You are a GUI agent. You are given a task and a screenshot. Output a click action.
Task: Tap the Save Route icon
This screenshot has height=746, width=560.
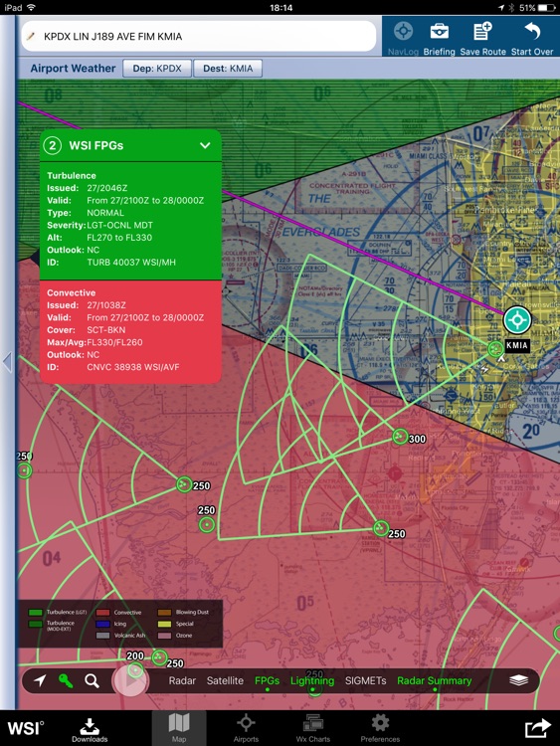[482, 32]
